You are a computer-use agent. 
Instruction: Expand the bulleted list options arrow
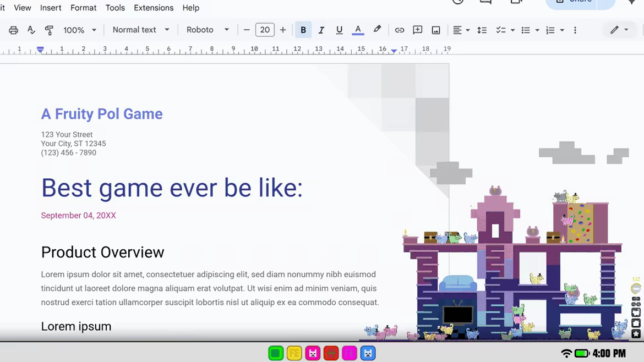click(537, 30)
